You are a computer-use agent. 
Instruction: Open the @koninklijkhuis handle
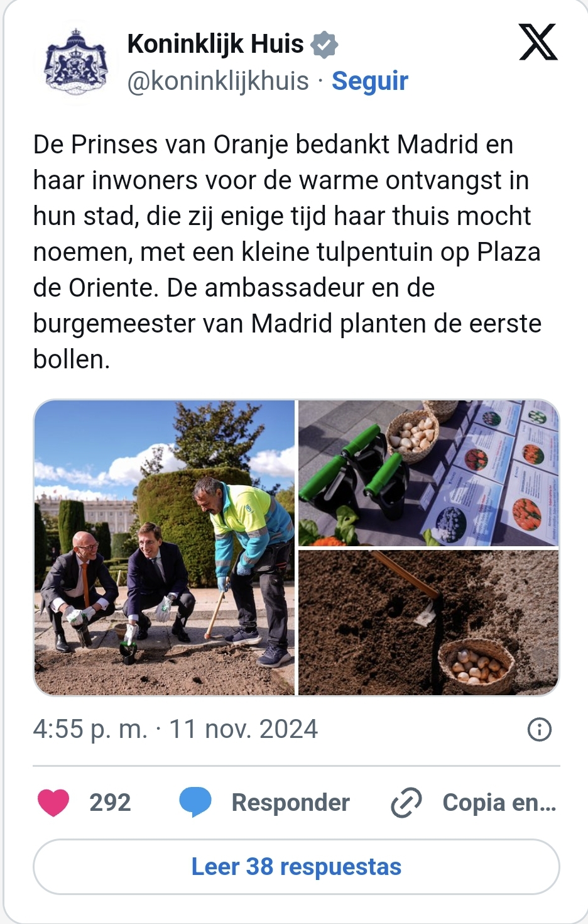pos(218,81)
